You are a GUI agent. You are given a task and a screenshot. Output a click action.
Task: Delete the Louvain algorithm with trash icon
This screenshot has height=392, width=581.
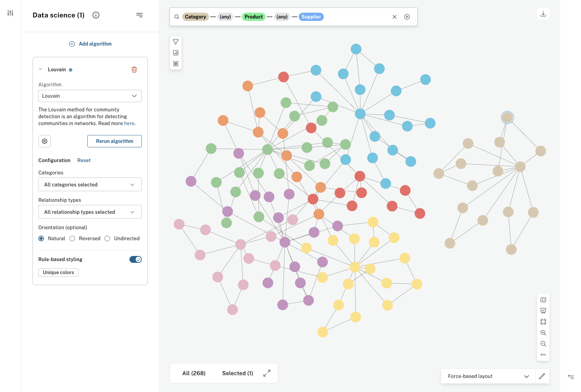[134, 70]
